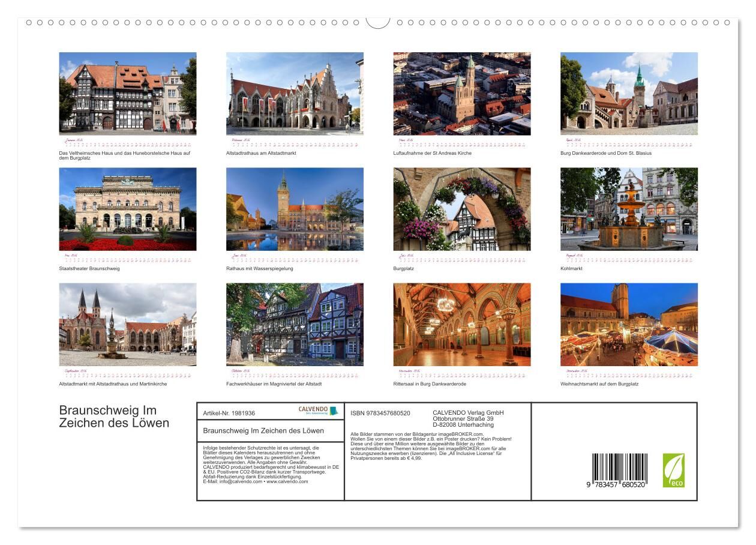The height and width of the screenshot is (545, 756).
Task: Open the Veltheimsches Haus January photo
Action: click(127, 93)
